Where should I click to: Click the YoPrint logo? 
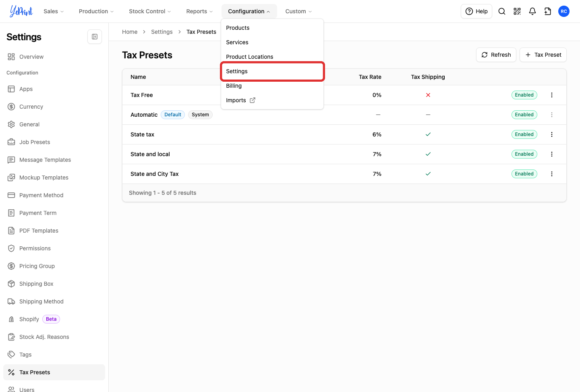[x=21, y=11]
